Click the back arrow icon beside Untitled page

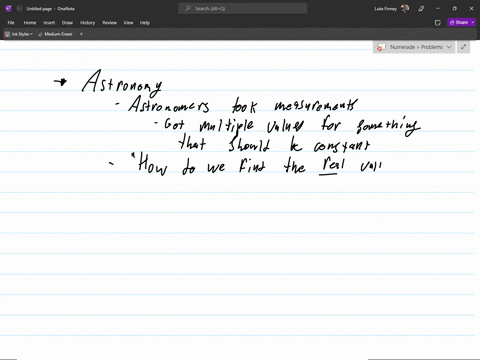click(x=19, y=9)
